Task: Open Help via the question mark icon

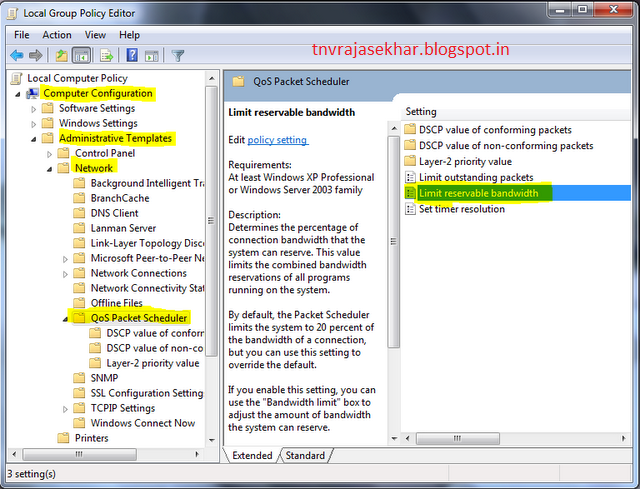Action: [x=132, y=55]
